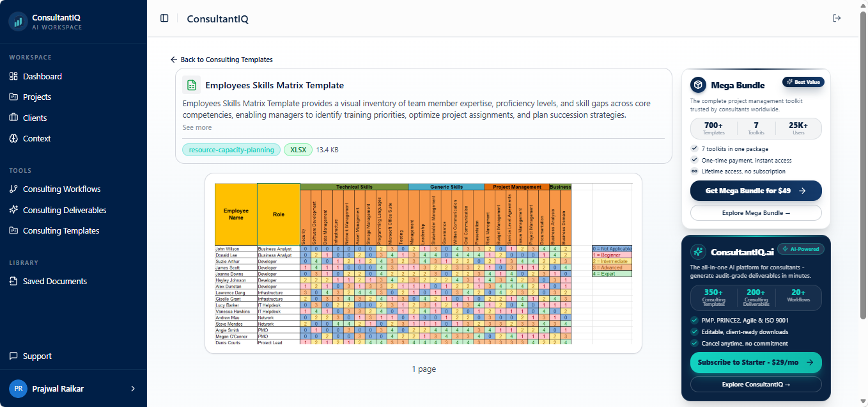The height and width of the screenshot is (407, 868).
Task: Click the Support chat bubble icon
Action: [x=14, y=356]
